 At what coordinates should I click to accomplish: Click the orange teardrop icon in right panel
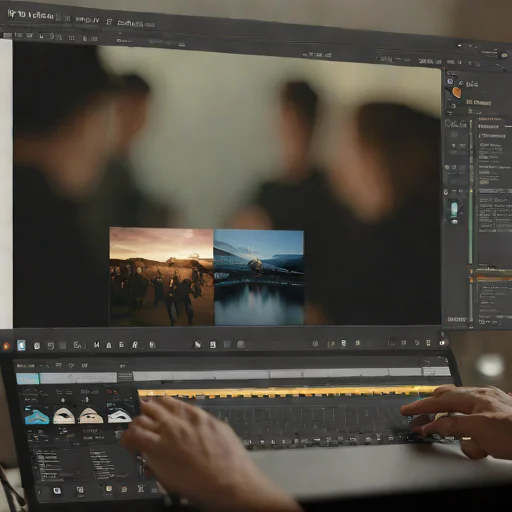point(457,92)
